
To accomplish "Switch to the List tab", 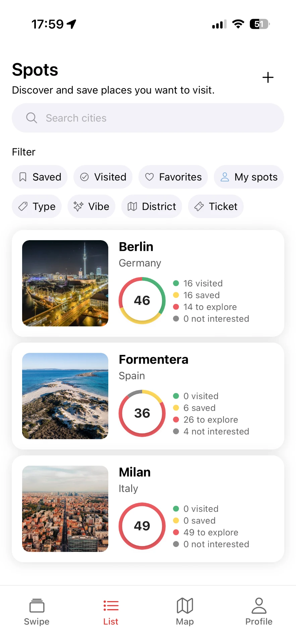I will [x=111, y=612].
